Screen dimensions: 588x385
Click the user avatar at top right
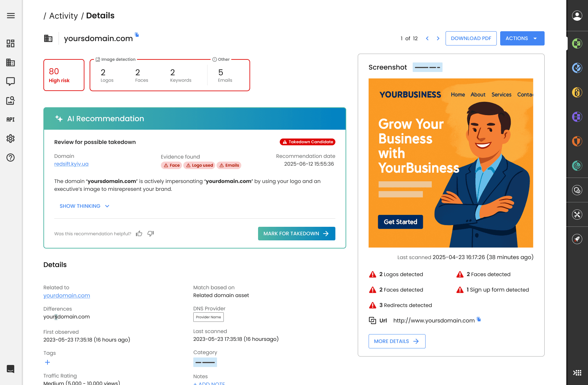577,15
